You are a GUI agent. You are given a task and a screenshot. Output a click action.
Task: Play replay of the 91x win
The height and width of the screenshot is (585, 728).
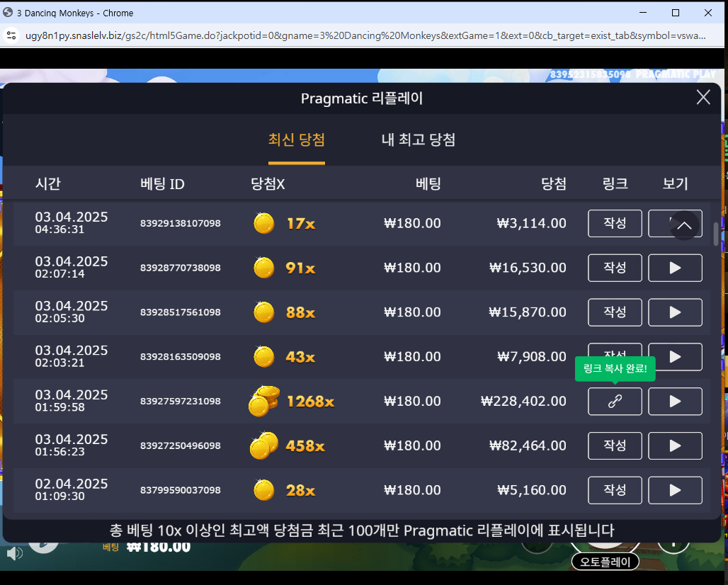tap(675, 268)
